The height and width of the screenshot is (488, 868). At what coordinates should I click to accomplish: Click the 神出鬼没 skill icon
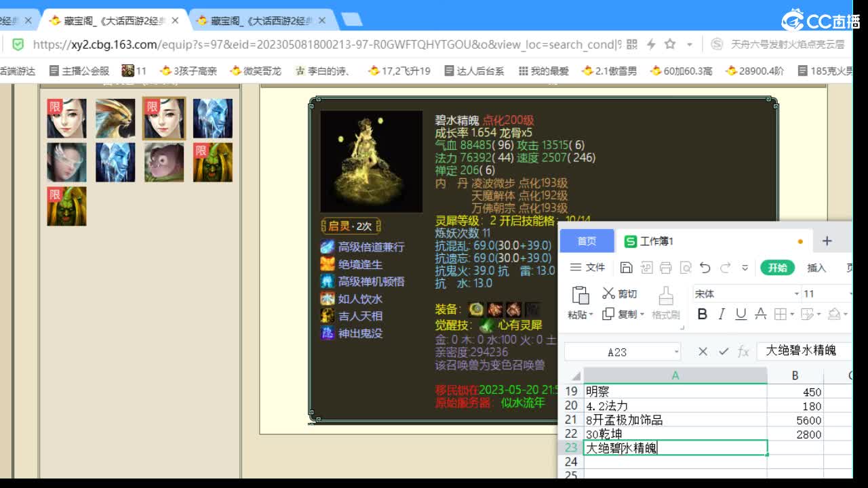(x=328, y=333)
